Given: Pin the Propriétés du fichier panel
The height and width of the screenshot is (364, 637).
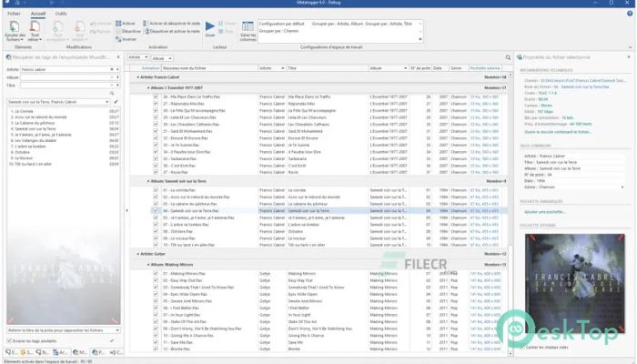Looking at the screenshot, I should (x=629, y=57).
